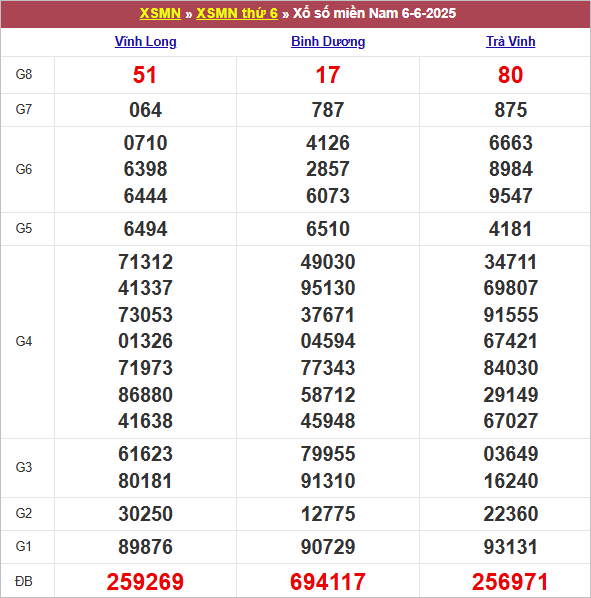Click the G4 number 04594

pyautogui.click(x=328, y=341)
